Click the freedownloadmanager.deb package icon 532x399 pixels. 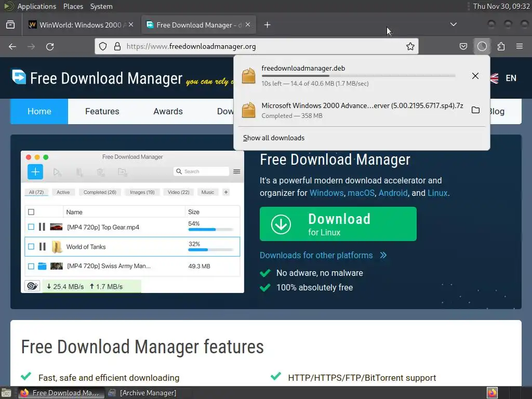pos(249,75)
